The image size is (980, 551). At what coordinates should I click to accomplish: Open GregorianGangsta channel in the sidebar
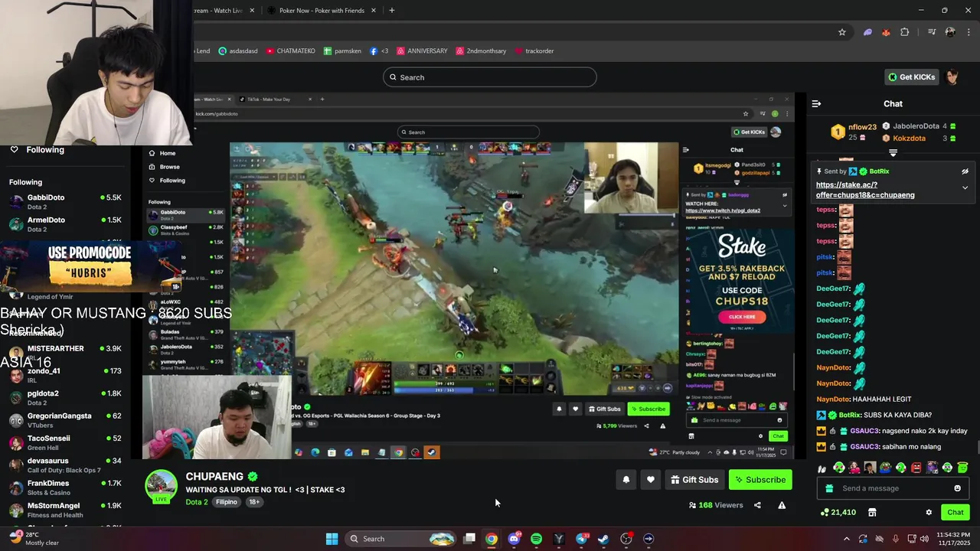pyautogui.click(x=65, y=420)
